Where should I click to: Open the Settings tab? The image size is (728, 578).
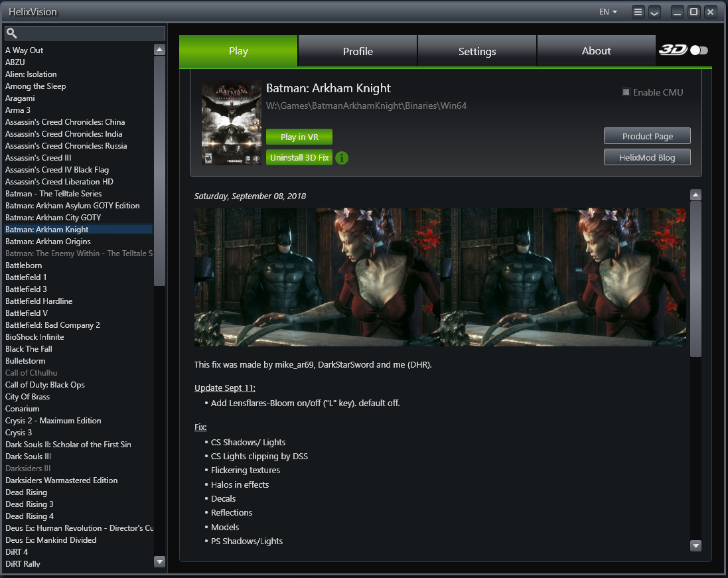[x=477, y=51]
